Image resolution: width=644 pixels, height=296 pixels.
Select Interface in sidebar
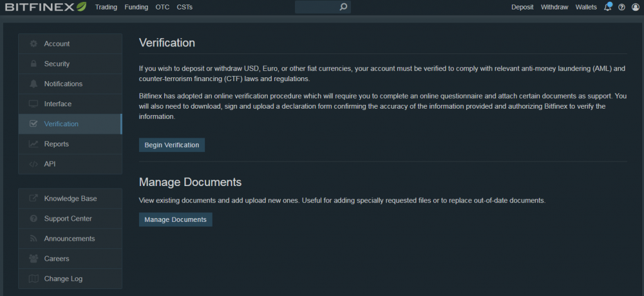pos(70,104)
